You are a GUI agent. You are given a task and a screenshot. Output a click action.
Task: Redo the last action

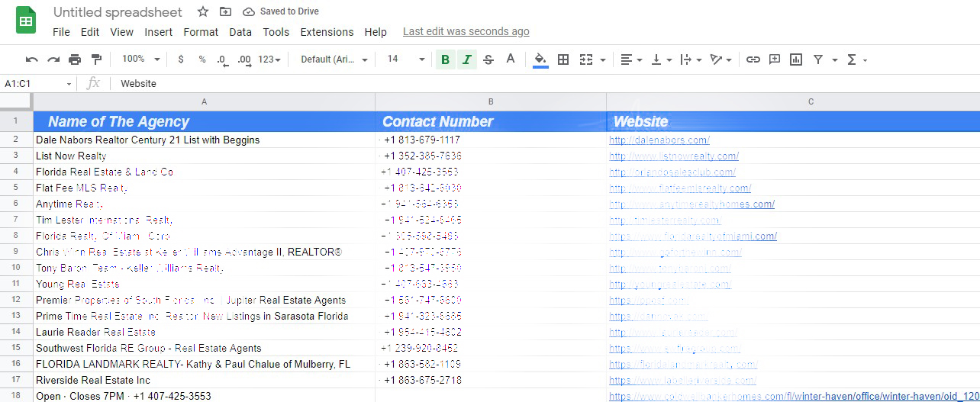click(53, 59)
